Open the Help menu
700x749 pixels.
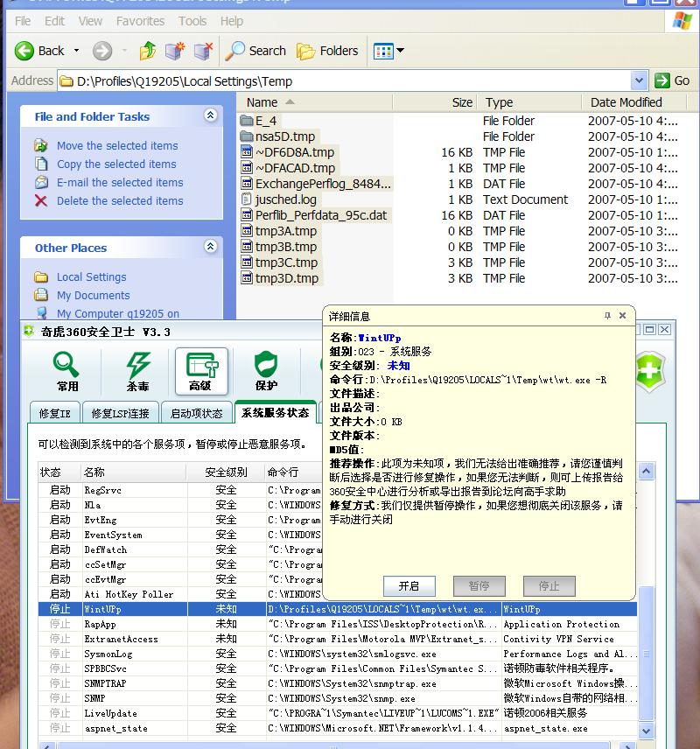232,21
